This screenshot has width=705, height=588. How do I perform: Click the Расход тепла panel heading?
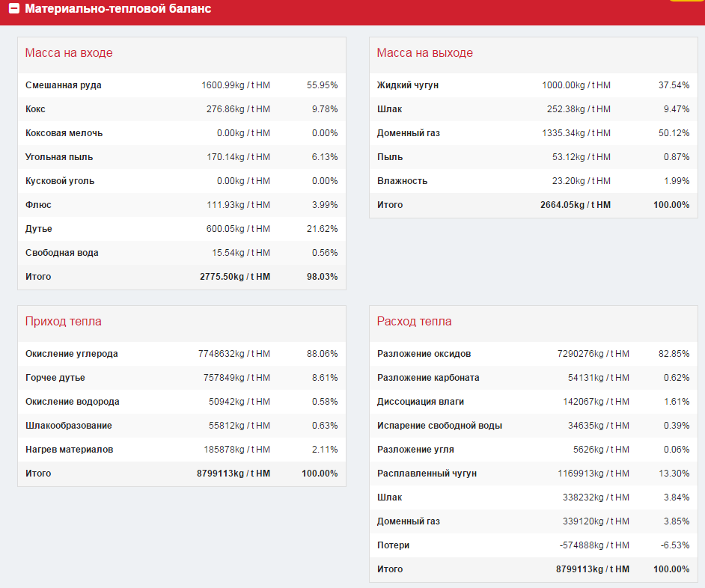[x=414, y=322]
